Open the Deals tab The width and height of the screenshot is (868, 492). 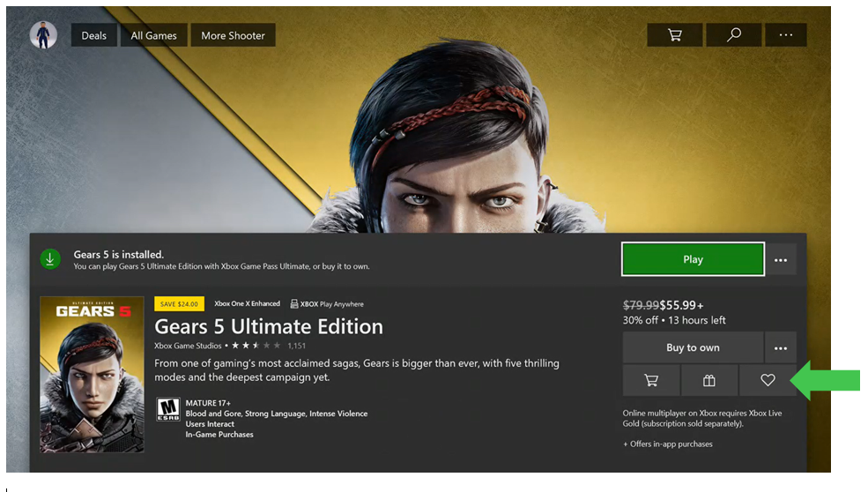click(93, 35)
